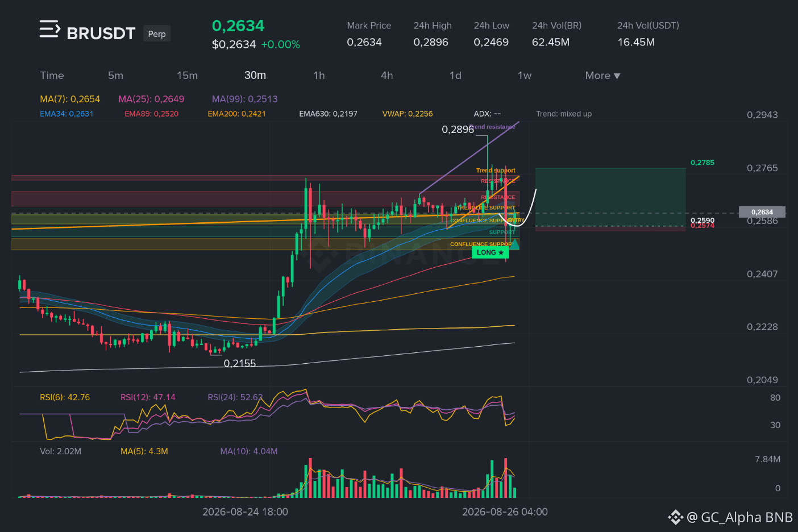Click the volume MA(10): 4.04M label
The image size is (798, 532).
[249, 451]
